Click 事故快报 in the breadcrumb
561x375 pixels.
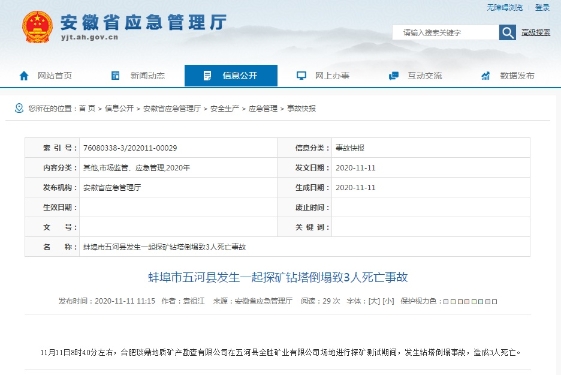(x=301, y=108)
